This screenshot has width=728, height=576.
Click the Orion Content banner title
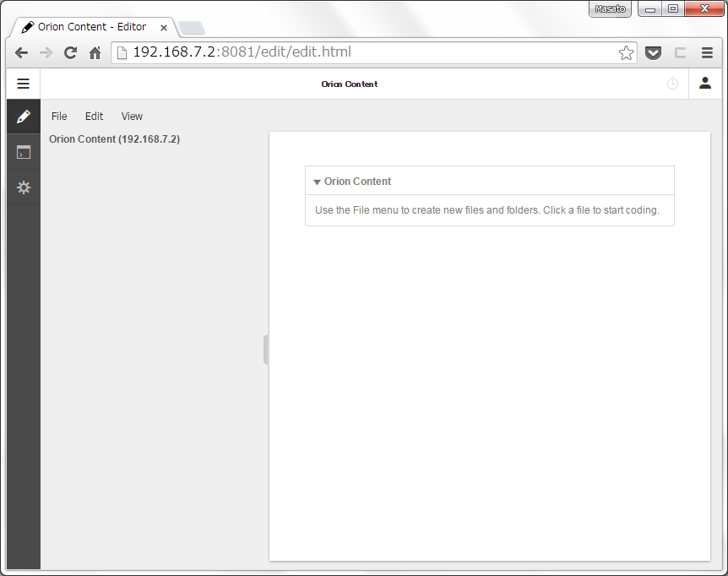[349, 84]
